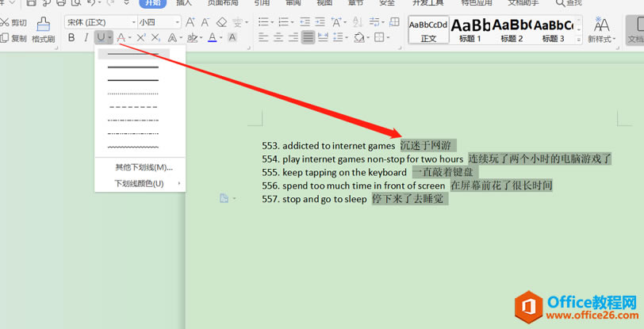
Task: Toggle Bold formatting
Action: coord(71,38)
